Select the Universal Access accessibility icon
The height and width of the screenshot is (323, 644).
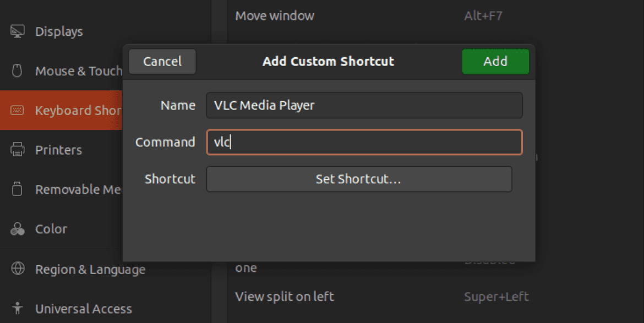coord(19,309)
